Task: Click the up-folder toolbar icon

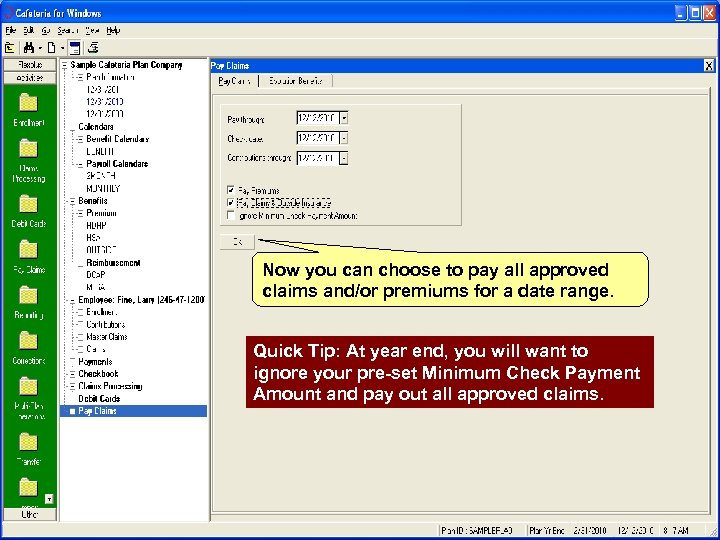Action: point(10,47)
